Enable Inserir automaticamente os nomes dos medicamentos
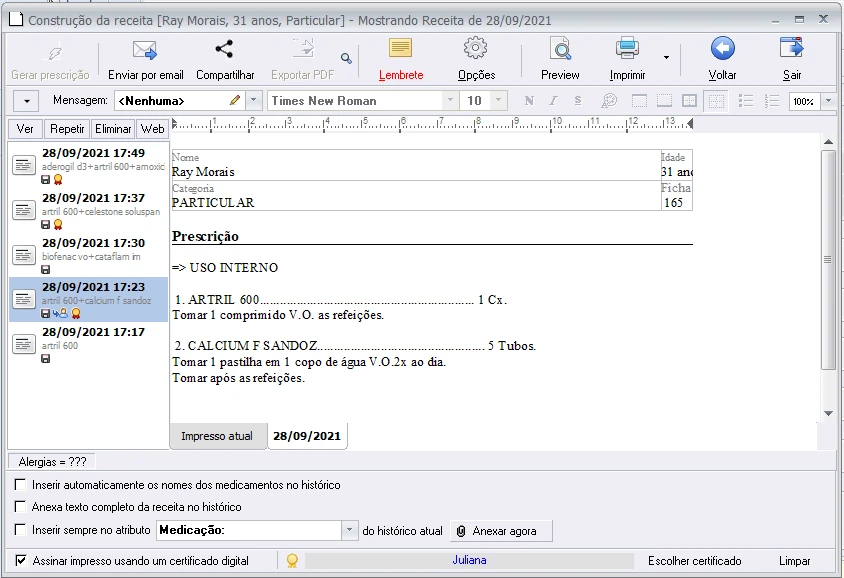The width and height of the screenshot is (844, 578). pos(20,485)
